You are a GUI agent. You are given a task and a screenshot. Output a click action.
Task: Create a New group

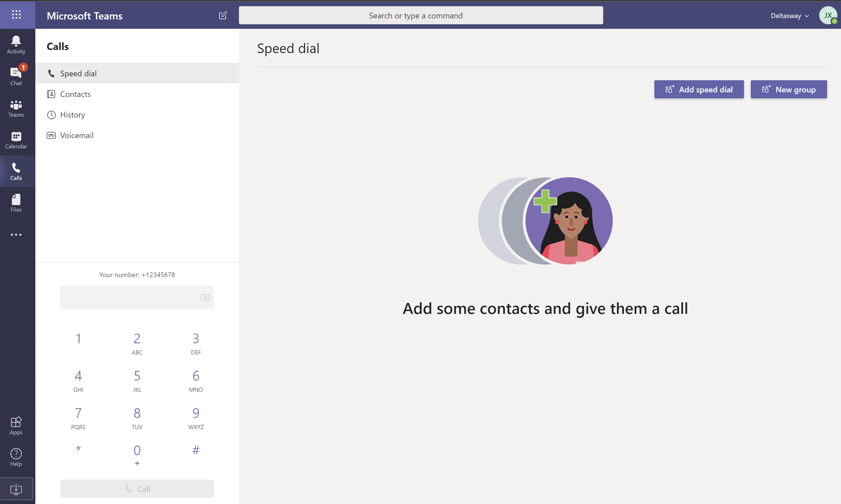tap(789, 89)
